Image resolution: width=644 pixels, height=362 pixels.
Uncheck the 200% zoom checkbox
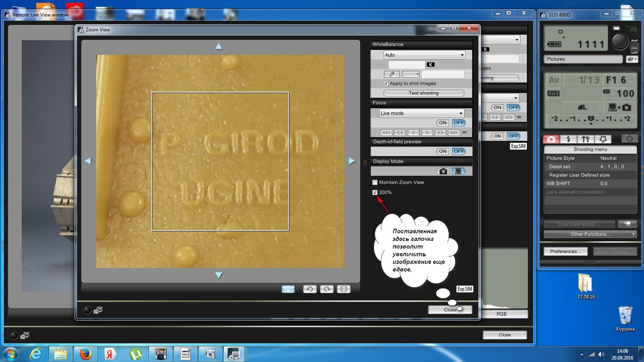pos(375,192)
